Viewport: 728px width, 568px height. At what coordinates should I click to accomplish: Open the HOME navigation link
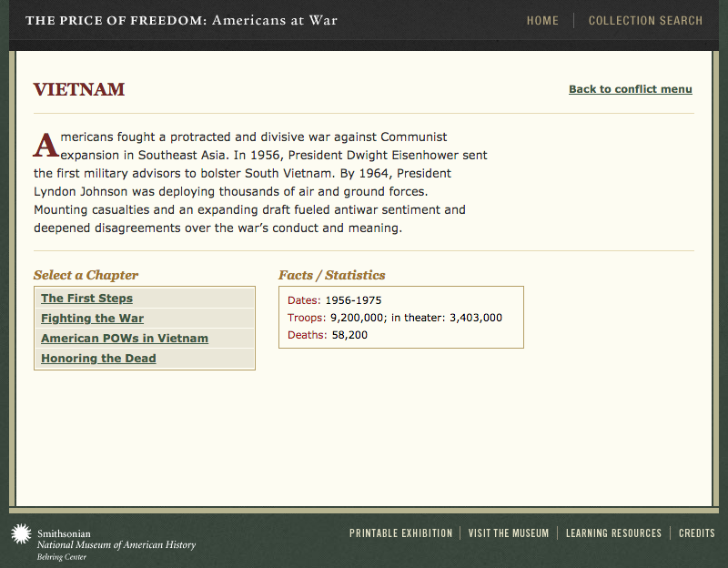(x=543, y=20)
